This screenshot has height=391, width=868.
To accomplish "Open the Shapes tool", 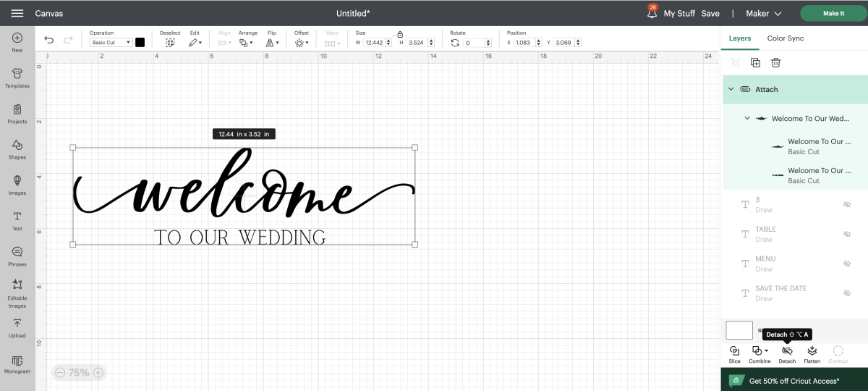I will (x=17, y=149).
